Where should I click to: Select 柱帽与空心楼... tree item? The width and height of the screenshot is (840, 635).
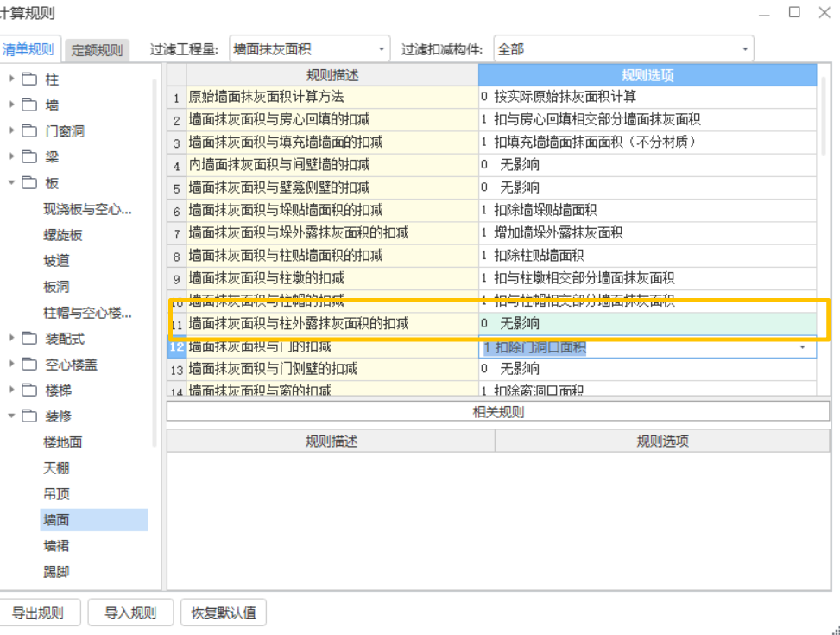pyautogui.click(x=87, y=313)
